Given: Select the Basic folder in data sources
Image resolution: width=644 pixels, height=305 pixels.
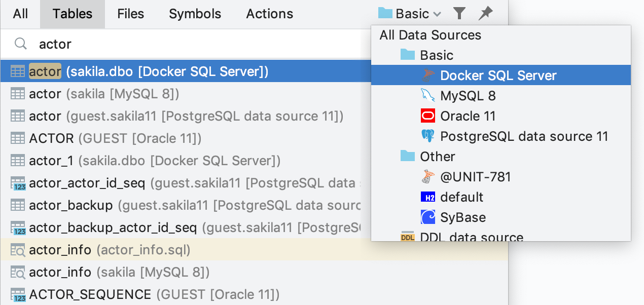Looking at the screenshot, I should click(x=436, y=55).
